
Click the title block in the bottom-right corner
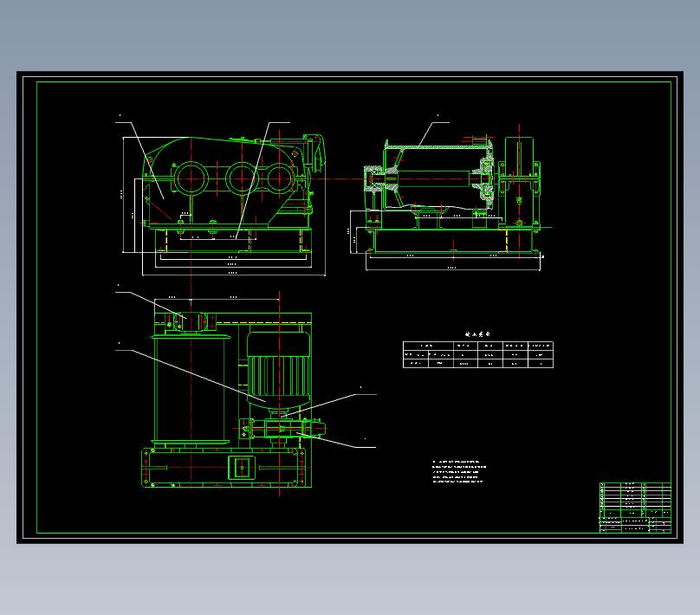click(635, 508)
